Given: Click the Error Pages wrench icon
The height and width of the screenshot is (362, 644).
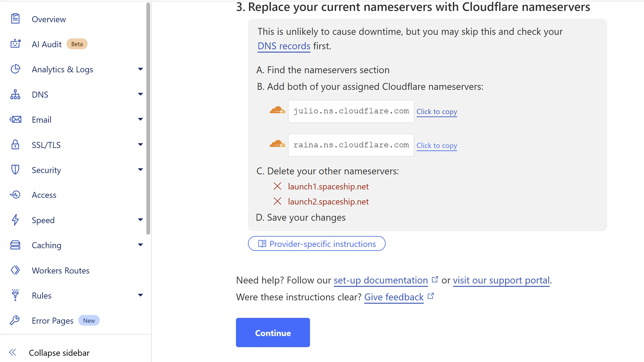Looking at the screenshot, I should coord(15,320).
